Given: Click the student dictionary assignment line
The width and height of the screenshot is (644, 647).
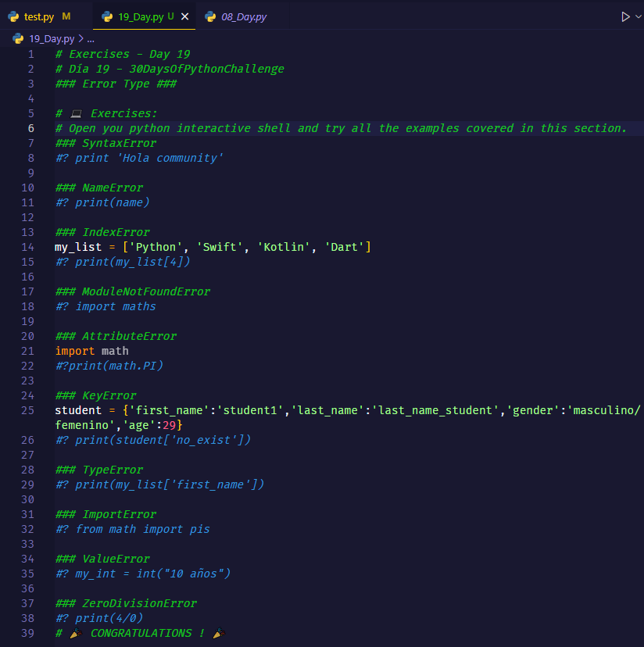Looking at the screenshot, I should pyautogui.click(x=348, y=418).
